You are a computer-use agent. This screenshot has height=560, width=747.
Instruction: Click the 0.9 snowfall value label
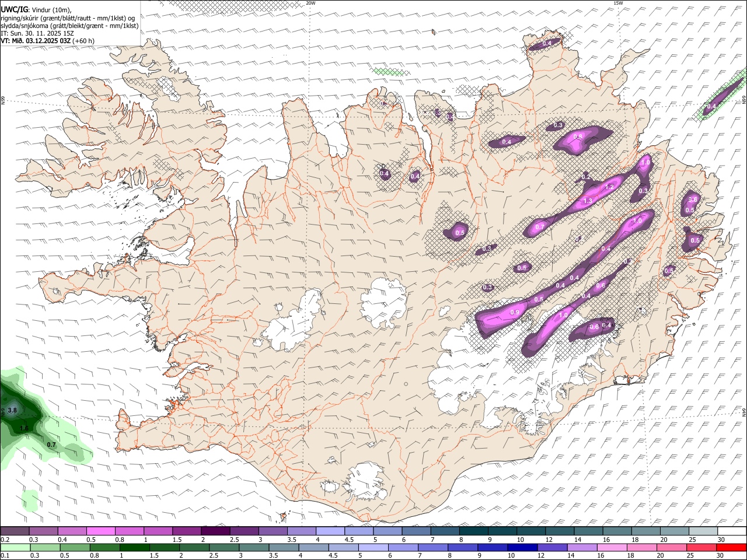point(515,313)
